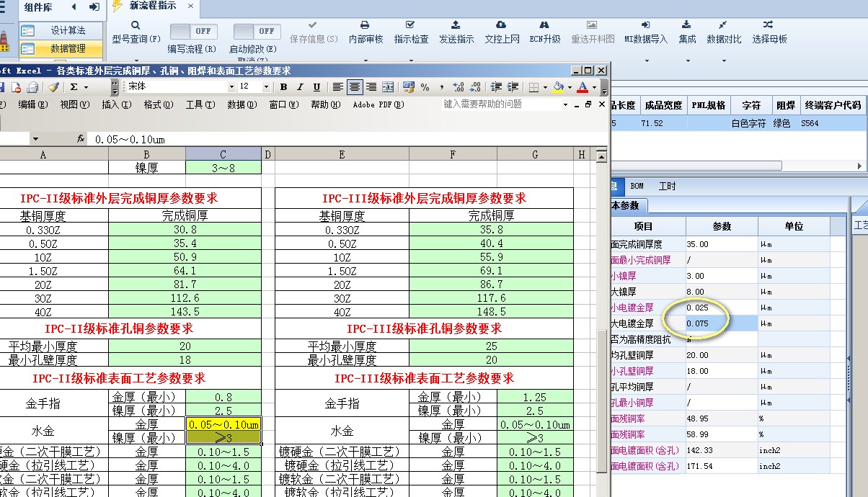Image resolution: width=868 pixels, height=497 pixels.
Task: Switch to the 工时 tab
Action: (x=668, y=186)
